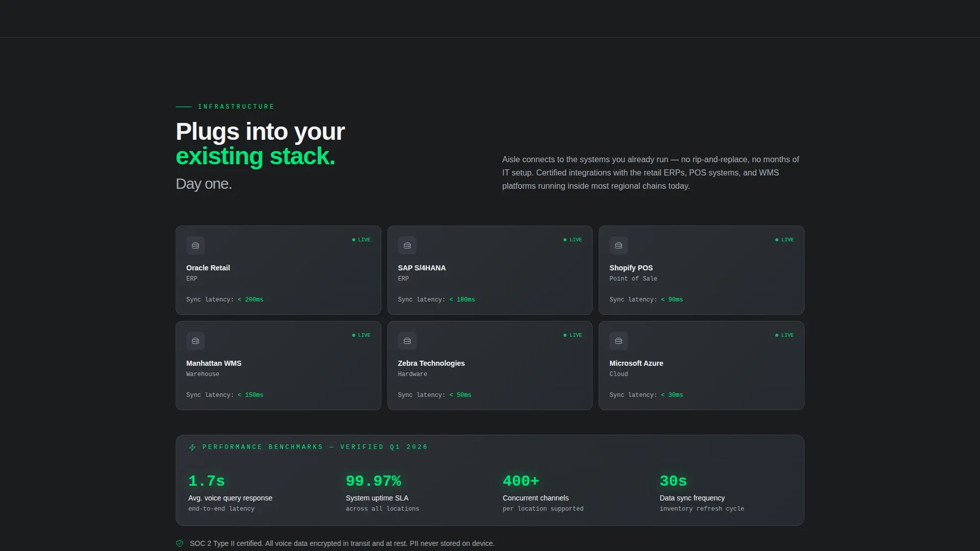The width and height of the screenshot is (980, 551).
Task: Click the 'Data sync frequency' label
Action: click(x=692, y=498)
